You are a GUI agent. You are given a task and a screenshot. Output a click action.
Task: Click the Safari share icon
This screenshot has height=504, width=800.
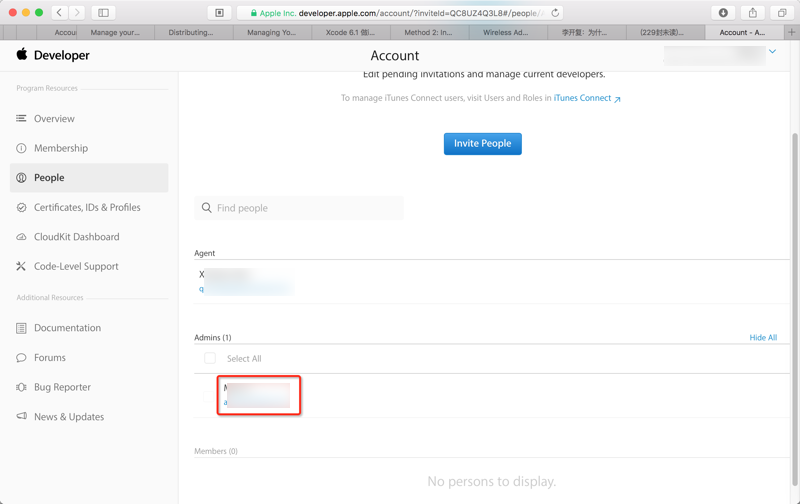tap(753, 13)
